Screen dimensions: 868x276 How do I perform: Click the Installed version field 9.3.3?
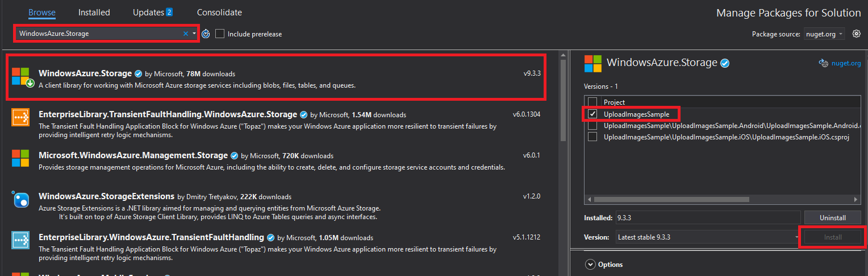[x=707, y=218]
